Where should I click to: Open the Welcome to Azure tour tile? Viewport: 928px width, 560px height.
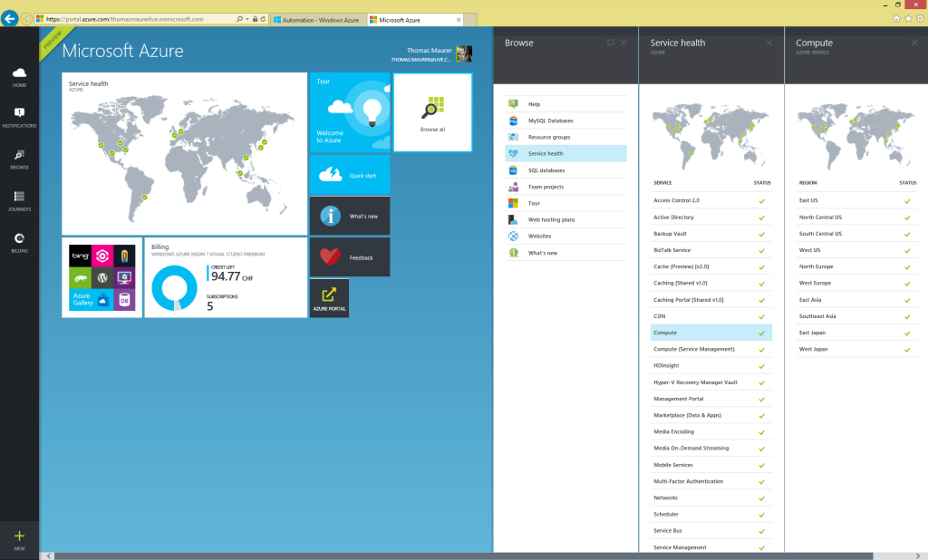[x=350, y=112]
